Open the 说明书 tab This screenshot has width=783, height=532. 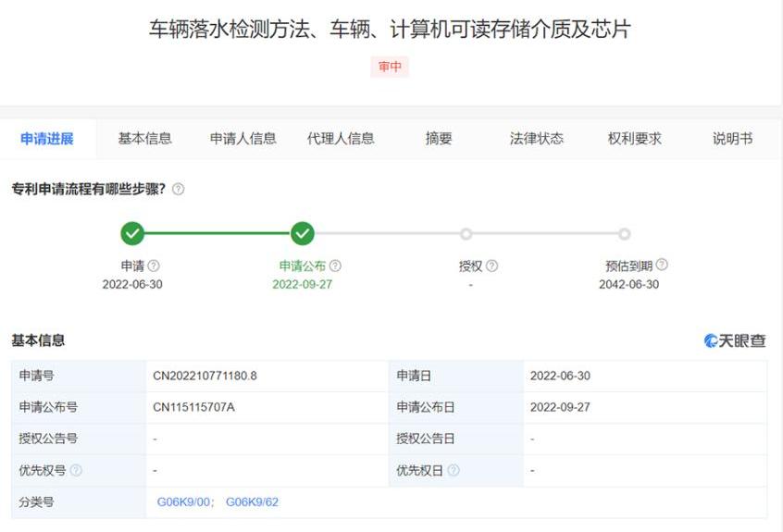coord(732,139)
